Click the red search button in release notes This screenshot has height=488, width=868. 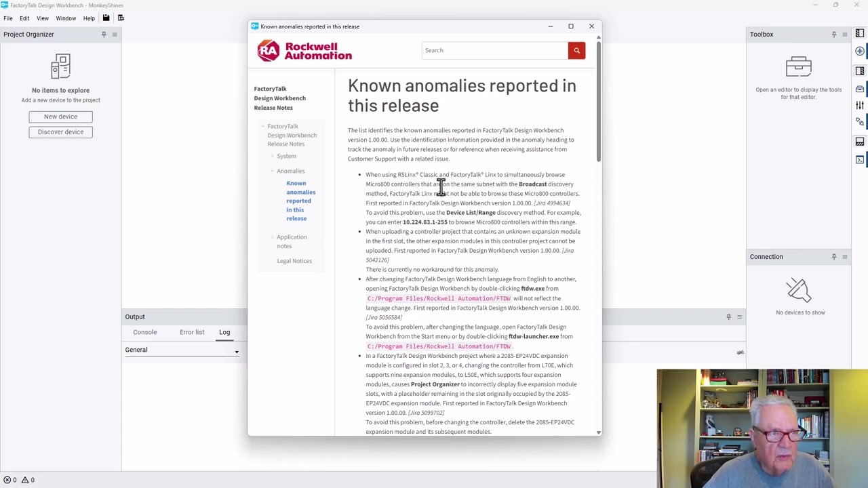tap(576, 50)
